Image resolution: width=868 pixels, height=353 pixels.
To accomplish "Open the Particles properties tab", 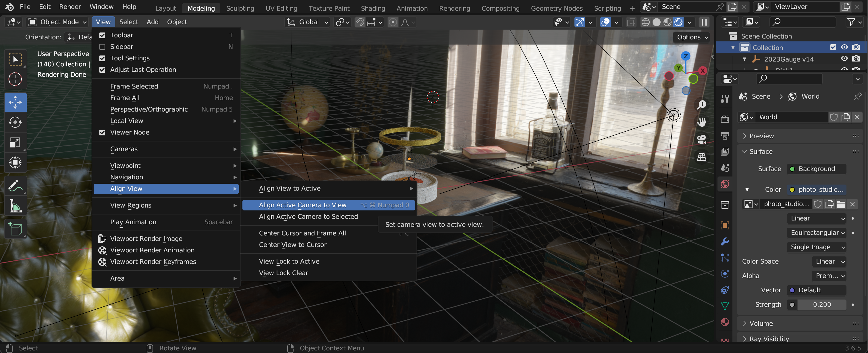I will (x=725, y=258).
